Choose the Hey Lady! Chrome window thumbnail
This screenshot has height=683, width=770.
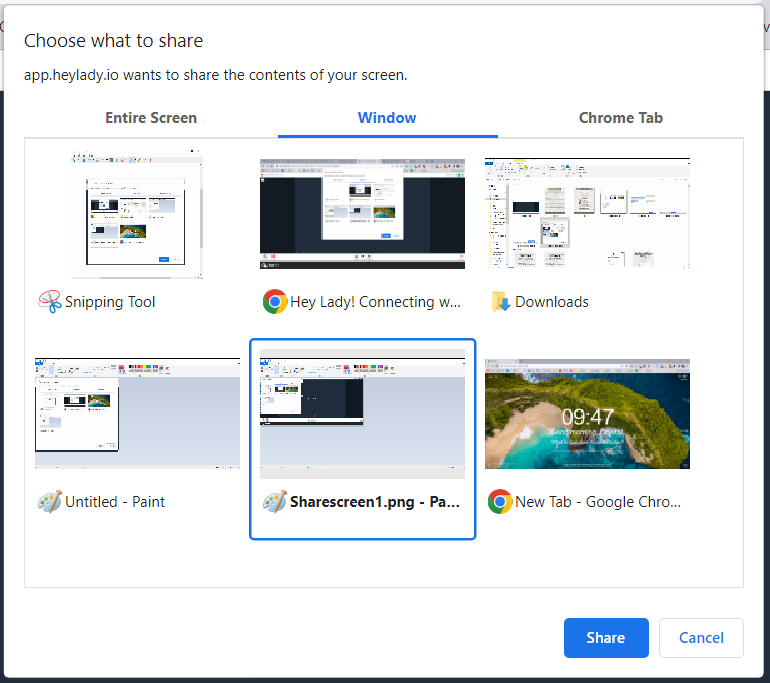coord(362,214)
